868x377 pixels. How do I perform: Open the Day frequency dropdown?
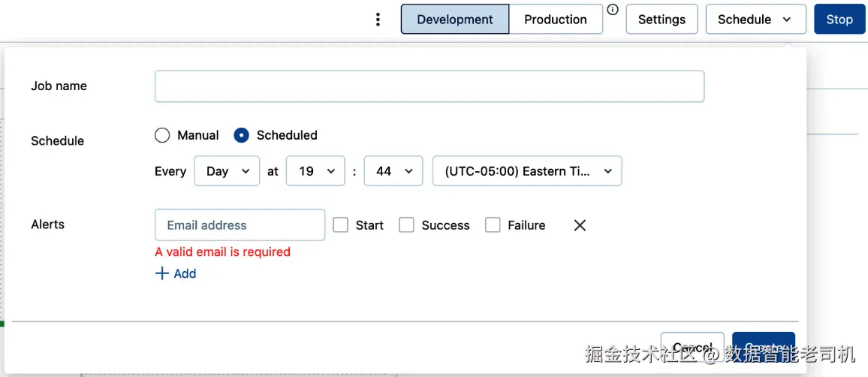coord(227,171)
